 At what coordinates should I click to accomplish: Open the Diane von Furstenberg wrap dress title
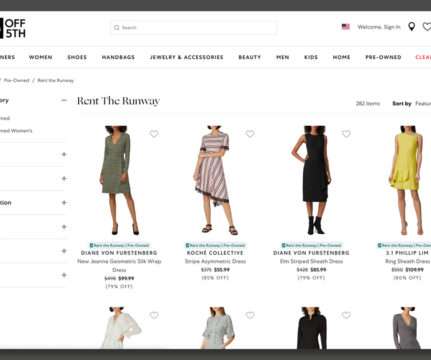[x=119, y=265]
